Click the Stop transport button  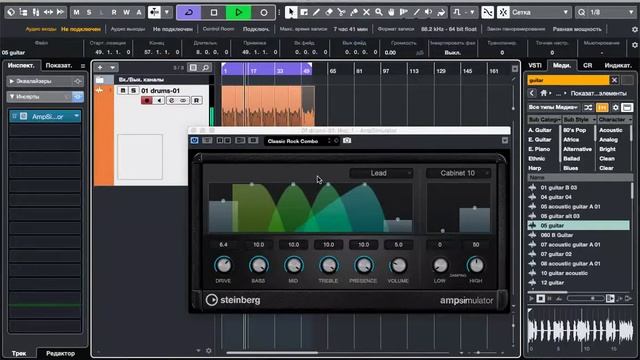click(213, 13)
